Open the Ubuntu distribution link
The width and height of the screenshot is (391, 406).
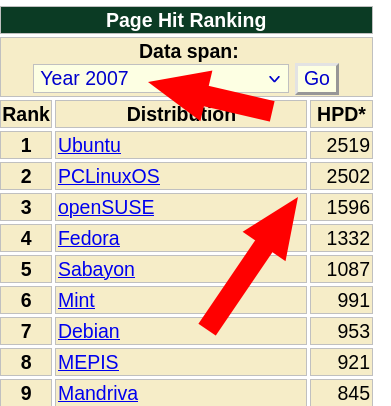click(x=89, y=145)
